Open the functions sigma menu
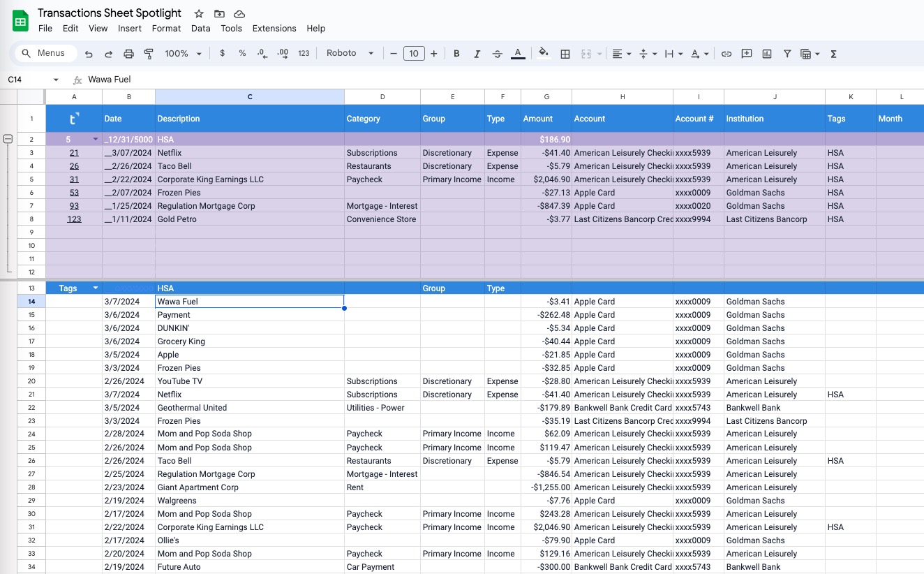Viewport: 924px width, 574px height. coord(833,54)
